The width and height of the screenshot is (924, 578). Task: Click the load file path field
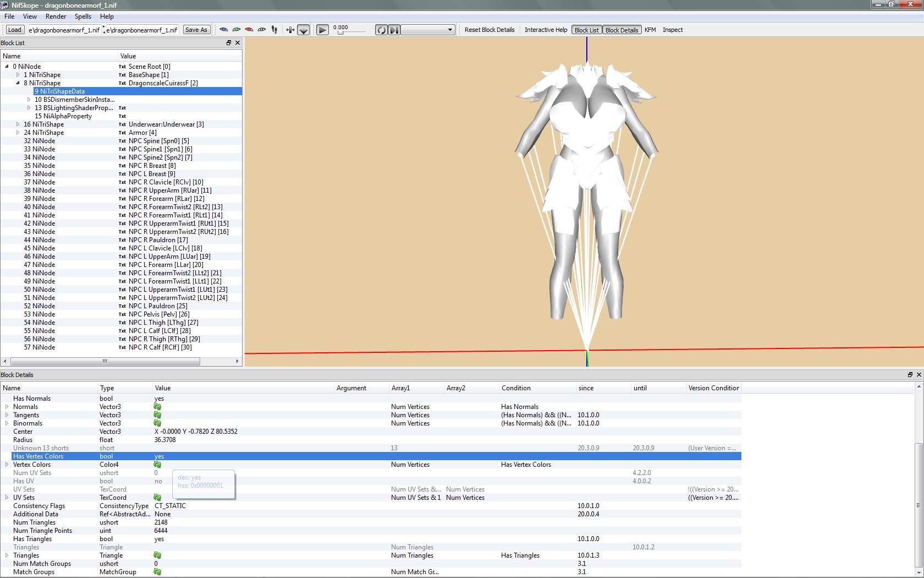64,30
